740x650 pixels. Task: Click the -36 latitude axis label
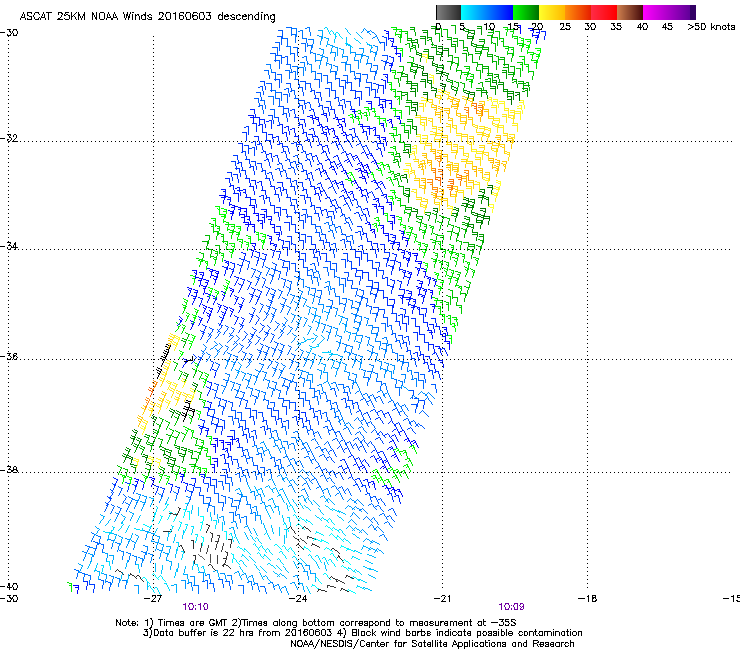[x=9, y=356]
